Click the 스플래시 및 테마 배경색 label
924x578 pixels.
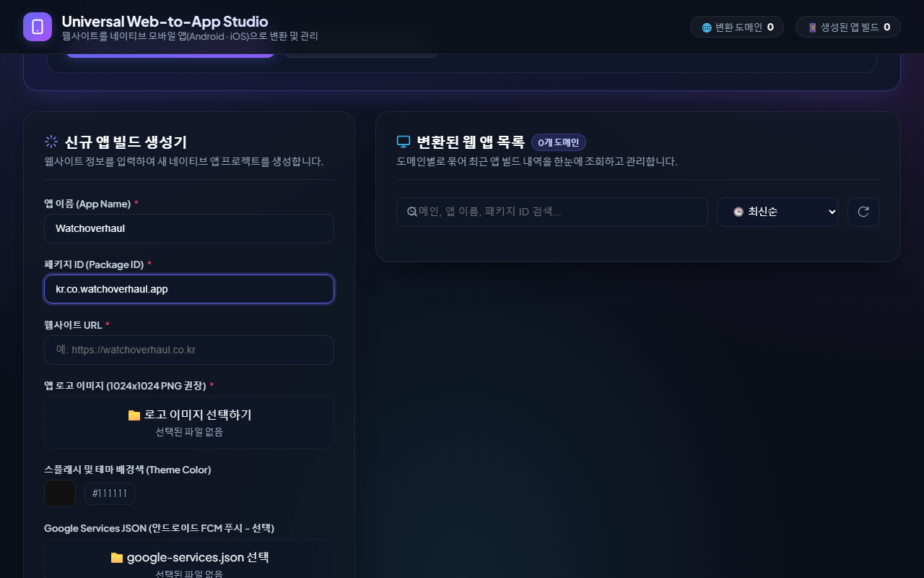128,470
